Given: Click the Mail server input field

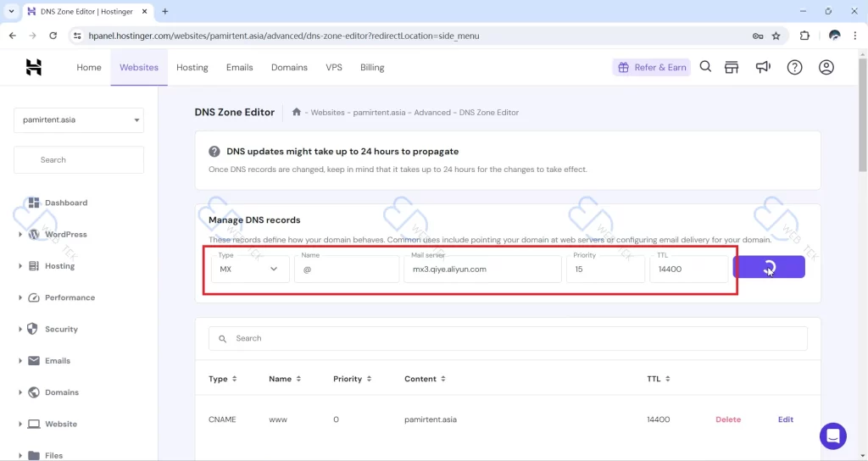Looking at the screenshot, I should click(x=482, y=269).
